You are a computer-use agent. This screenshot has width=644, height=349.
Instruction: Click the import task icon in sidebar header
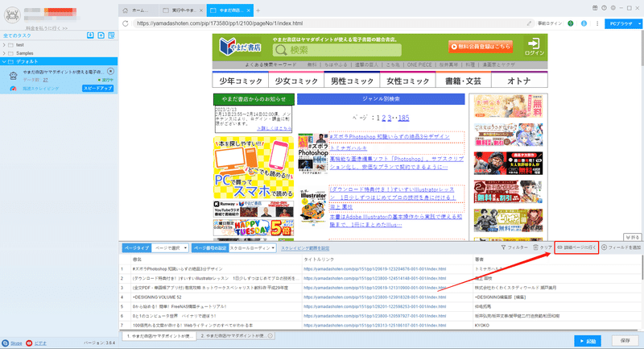[x=90, y=35]
